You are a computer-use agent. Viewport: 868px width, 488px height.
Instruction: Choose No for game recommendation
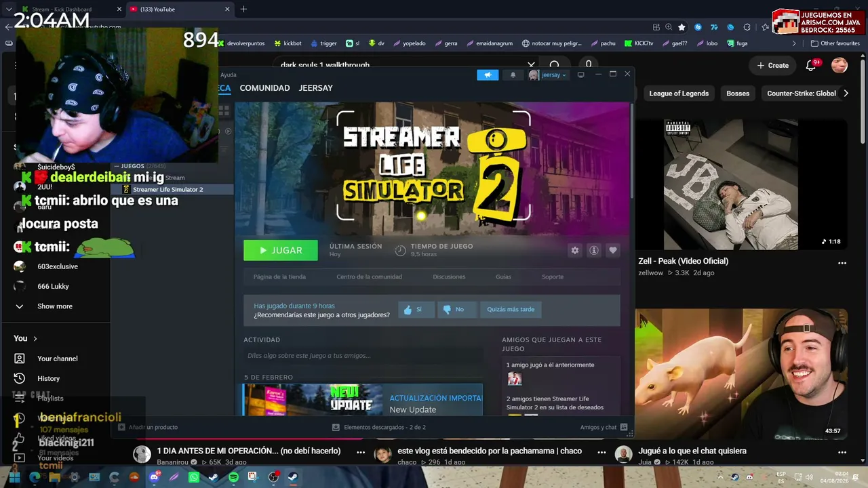coord(456,310)
